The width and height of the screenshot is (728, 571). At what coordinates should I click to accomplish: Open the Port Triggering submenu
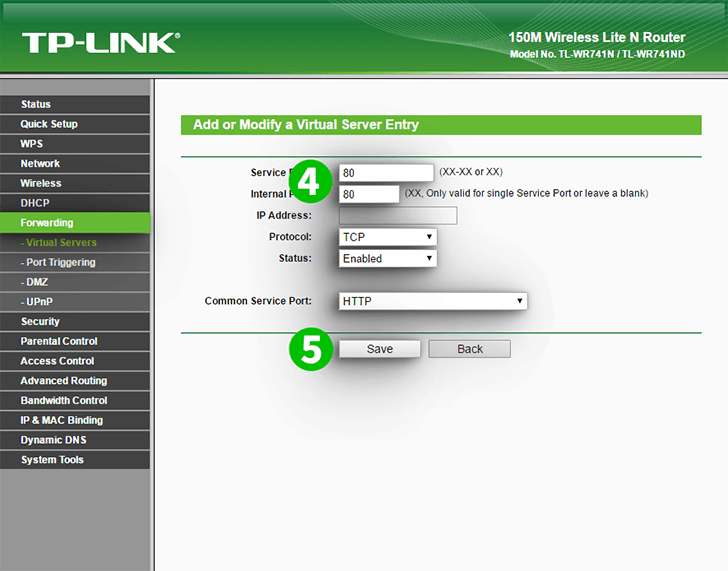pyautogui.click(x=75, y=262)
